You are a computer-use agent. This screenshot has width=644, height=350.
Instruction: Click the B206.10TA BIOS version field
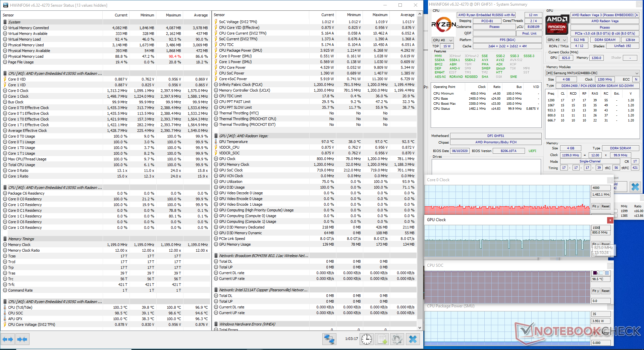pos(508,151)
